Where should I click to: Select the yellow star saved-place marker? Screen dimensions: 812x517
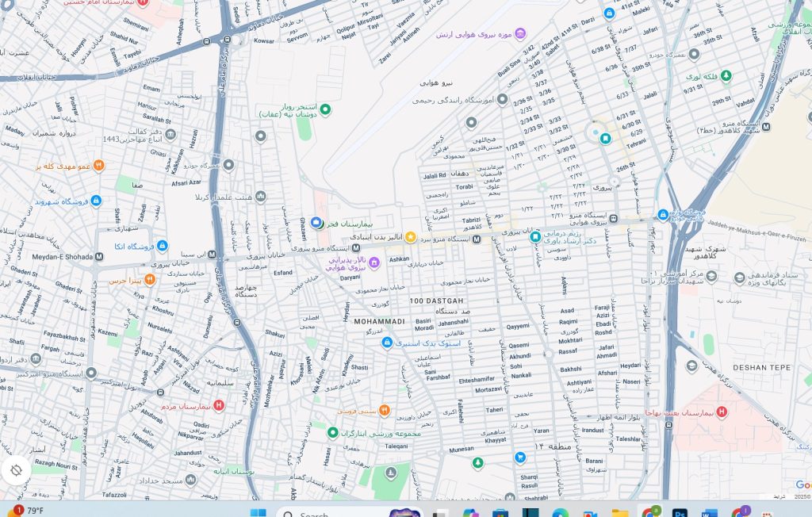click(x=411, y=237)
